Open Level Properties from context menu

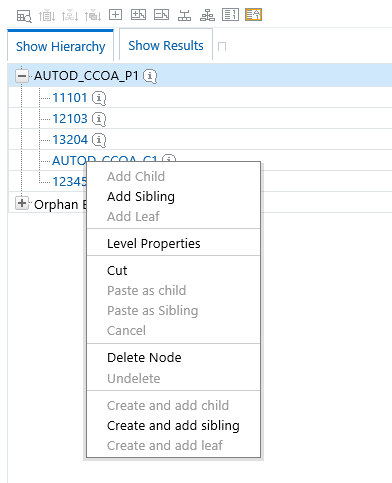pyautogui.click(x=154, y=244)
